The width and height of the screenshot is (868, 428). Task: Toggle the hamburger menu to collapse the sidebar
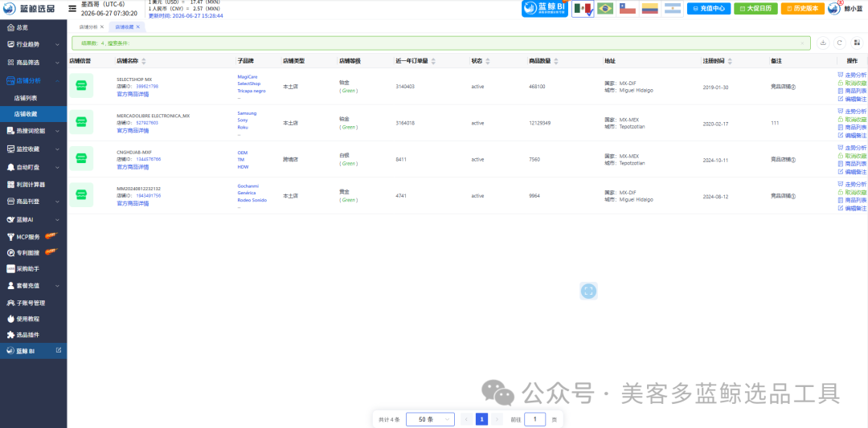pyautogui.click(x=72, y=9)
